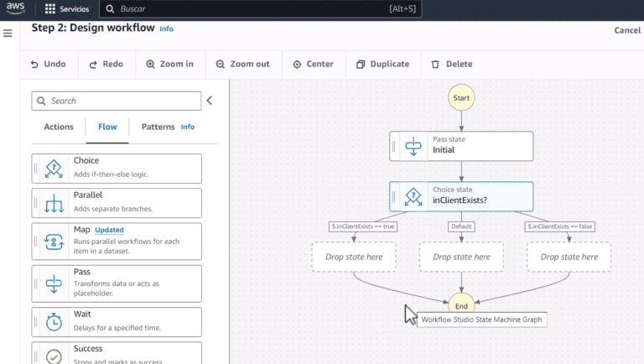Screen dimensions: 644x364
Task: Collapse the states browser panel
Action: [x=210, y=101]
